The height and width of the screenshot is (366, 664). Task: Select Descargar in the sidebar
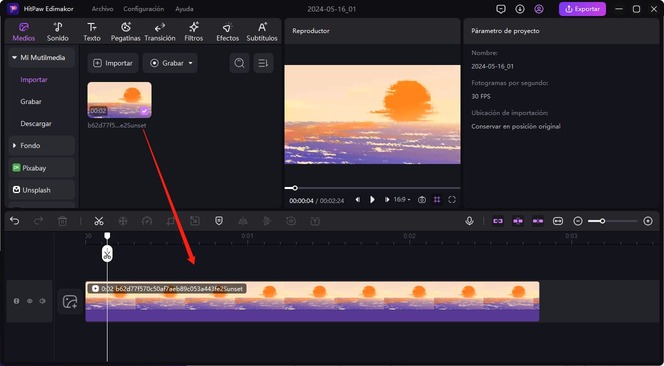click(x=36, y=124)
